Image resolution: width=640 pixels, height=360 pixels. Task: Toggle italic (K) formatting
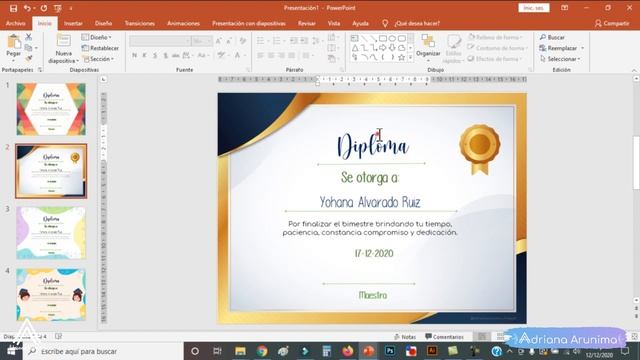pyautogui.click(x=144, y=55)
